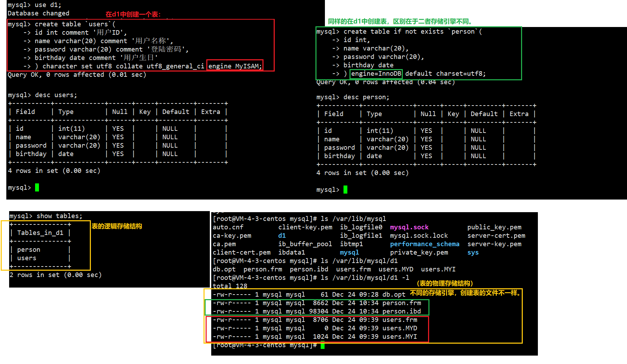Select the 'ibdata1' file name
627x364 pixels.
[292, 252]
